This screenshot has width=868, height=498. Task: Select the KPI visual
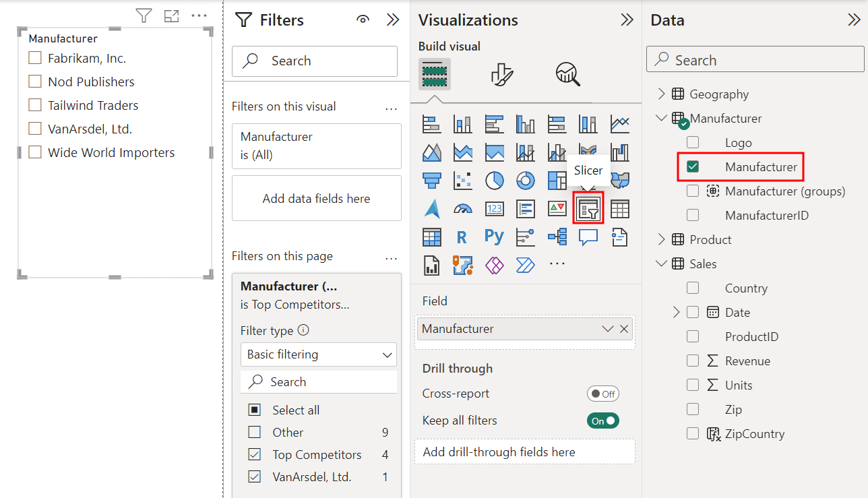coord(557,209)
